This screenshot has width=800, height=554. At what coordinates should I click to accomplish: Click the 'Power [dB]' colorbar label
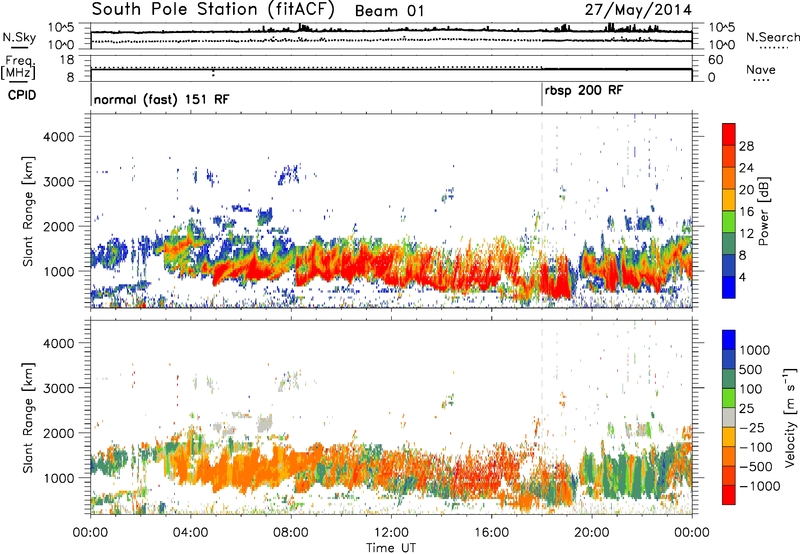763,211
